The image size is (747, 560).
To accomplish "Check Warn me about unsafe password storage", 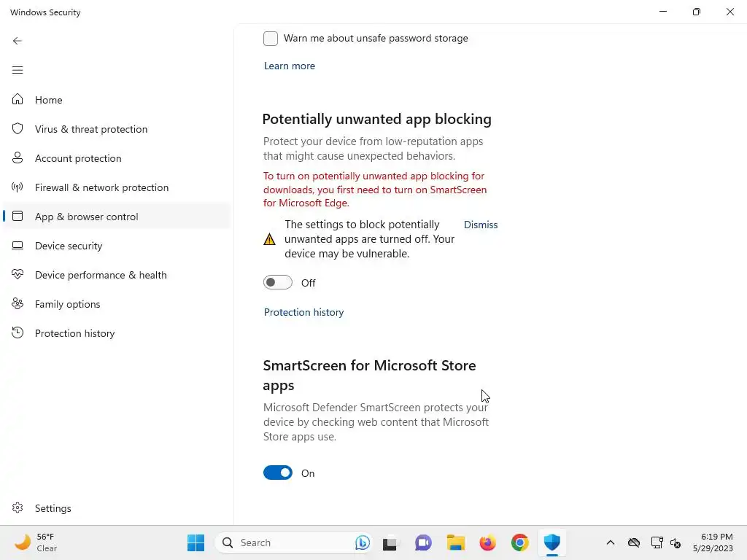I will (271, 39).
